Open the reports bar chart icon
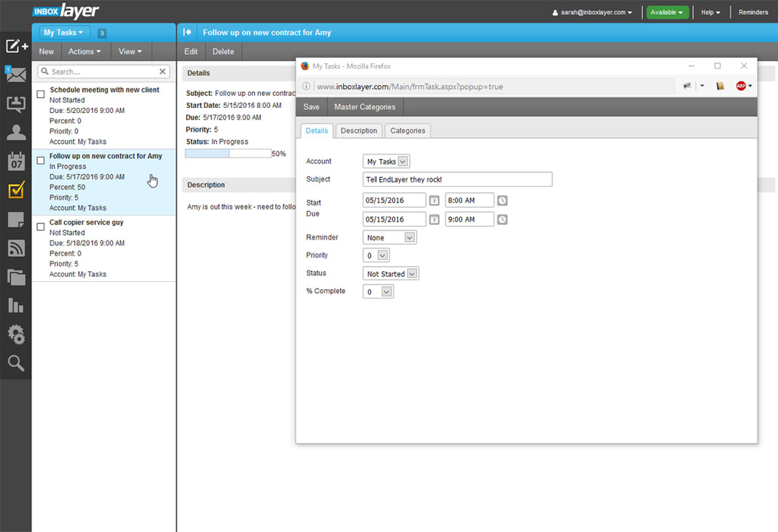 pyautogui.click(x=16, y=305)
